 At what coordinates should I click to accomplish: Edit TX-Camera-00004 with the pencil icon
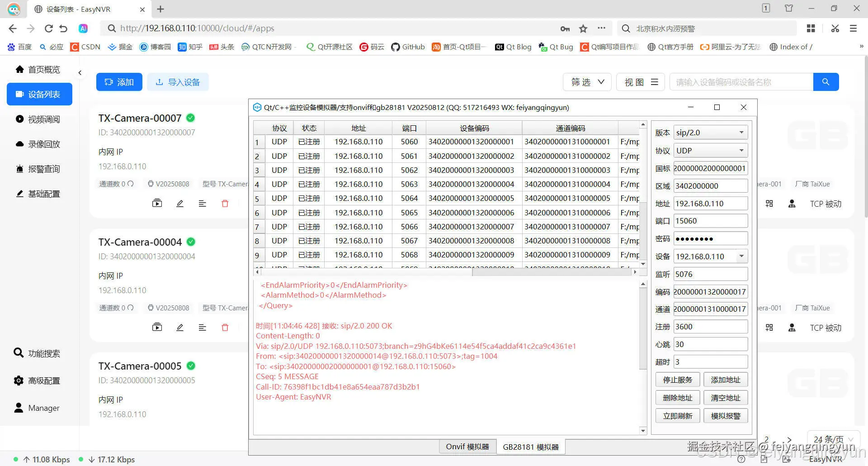pos(180,327)
